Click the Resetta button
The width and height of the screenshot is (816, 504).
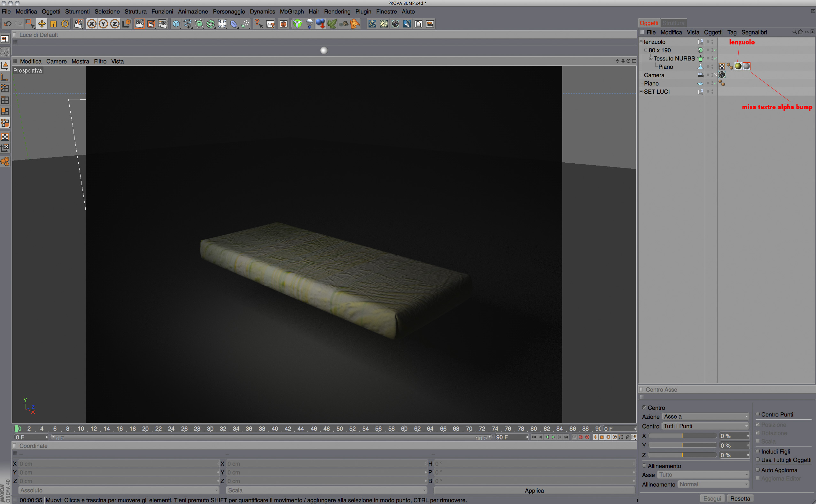[x=740, y=499]
